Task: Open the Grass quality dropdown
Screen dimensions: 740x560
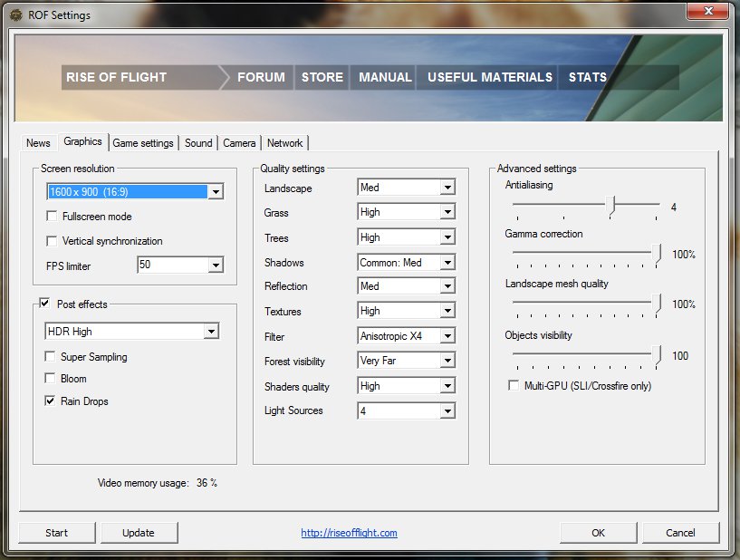Action: pyautogui.click(x=407, y=212)
